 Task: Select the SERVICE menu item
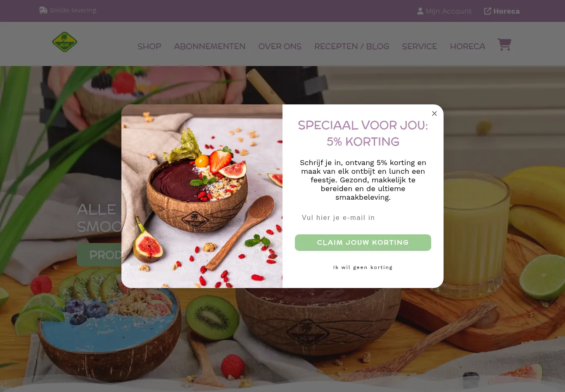point(419,47)
